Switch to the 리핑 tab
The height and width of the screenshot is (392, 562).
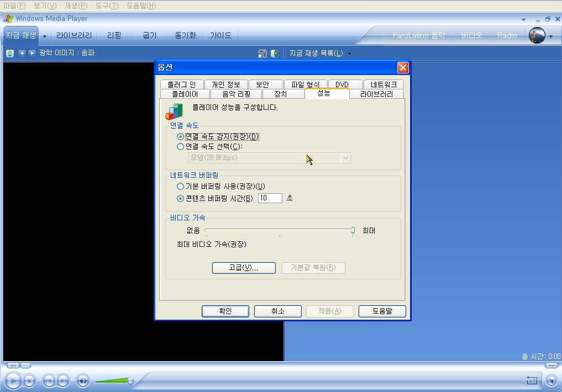[x=114, y=35]
